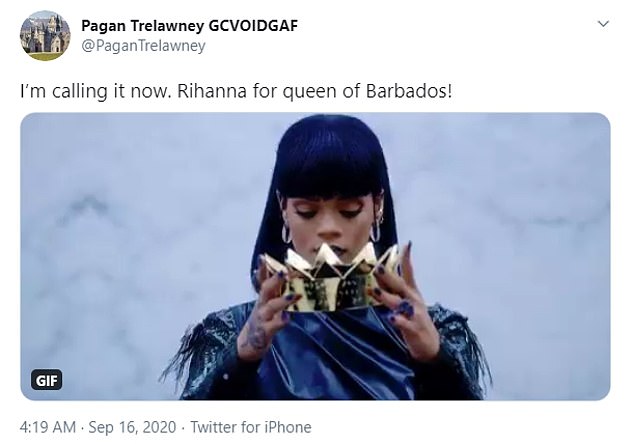Open the 4:19 AM timestamp permalink
Viewport: 634px width, 444px height.
48,427
